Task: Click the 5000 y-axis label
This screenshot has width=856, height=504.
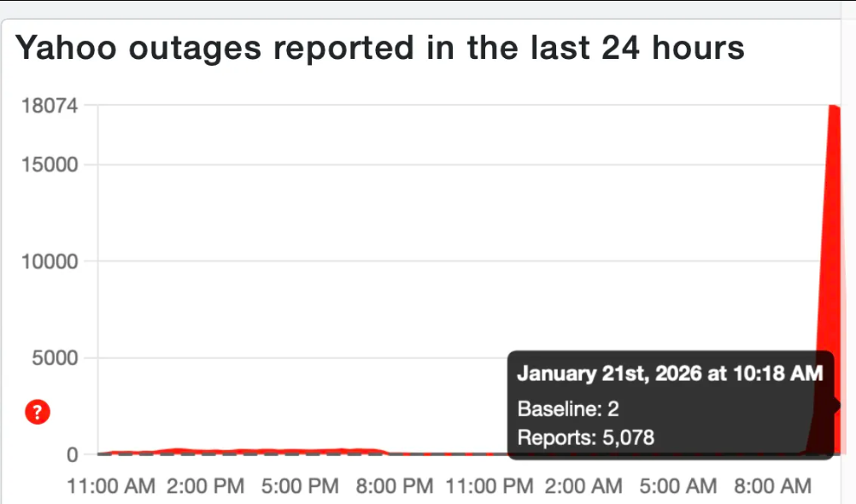Action: click(58, 358)
